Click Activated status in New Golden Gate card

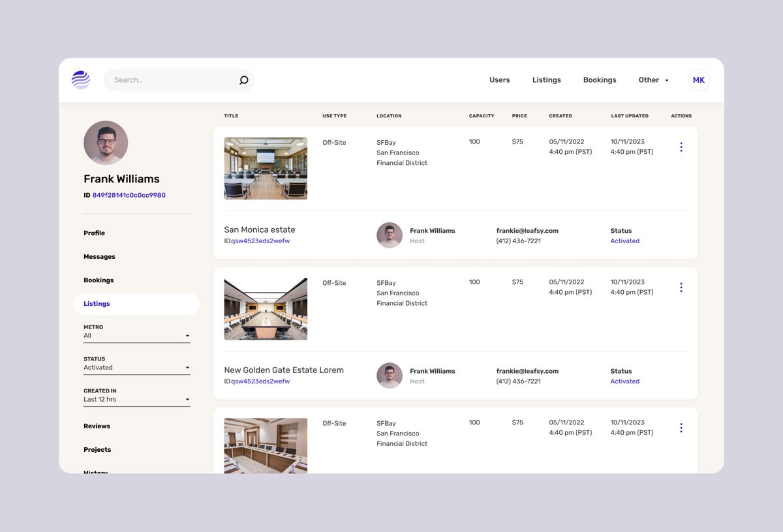pos(625,381)
